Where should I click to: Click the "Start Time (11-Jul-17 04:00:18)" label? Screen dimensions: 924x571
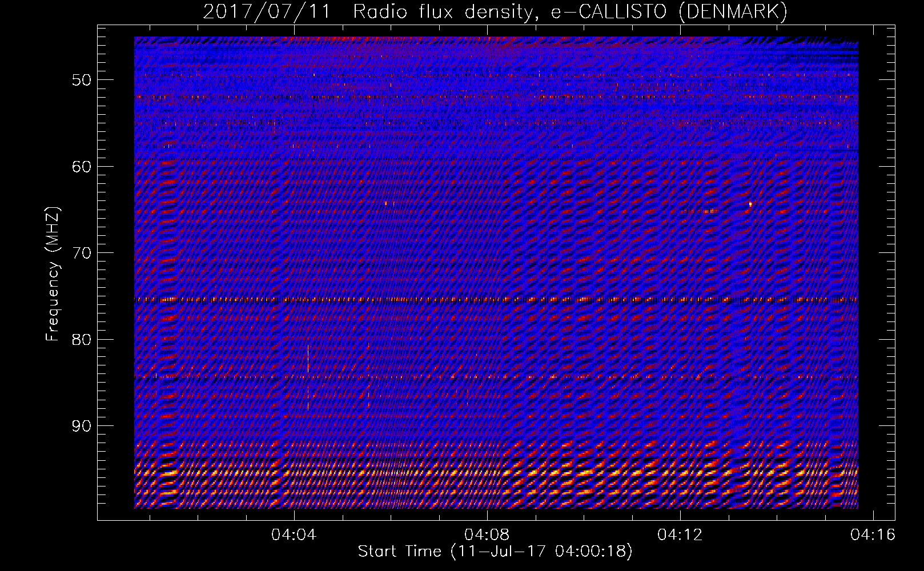[495, 552]
